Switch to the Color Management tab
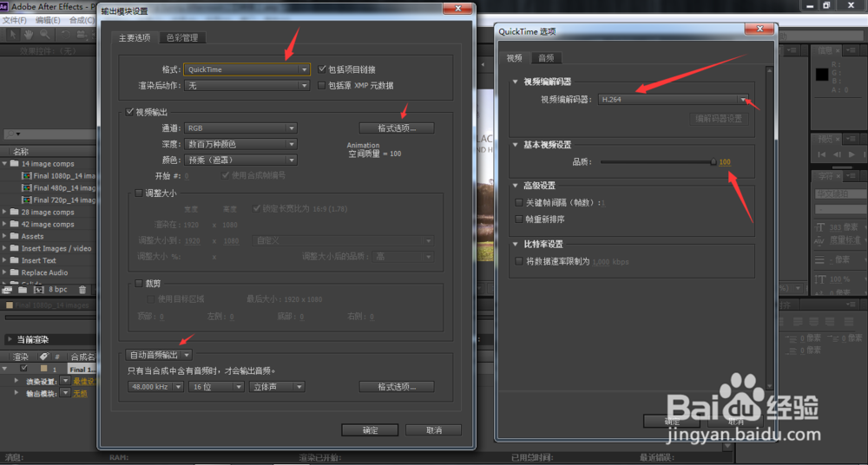Viewport: 868px width, 465px height. pos(182,37)
